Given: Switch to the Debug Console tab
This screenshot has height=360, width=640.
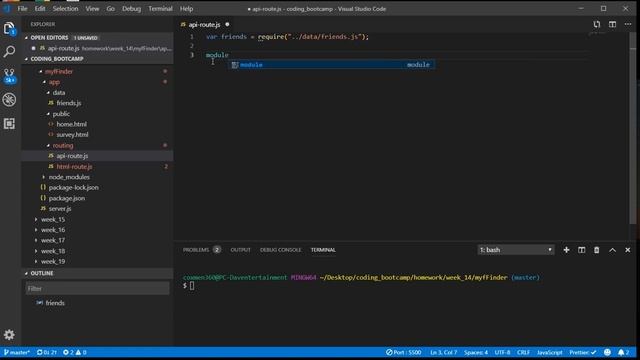Looking at the screenshot, I should (280, 250).
